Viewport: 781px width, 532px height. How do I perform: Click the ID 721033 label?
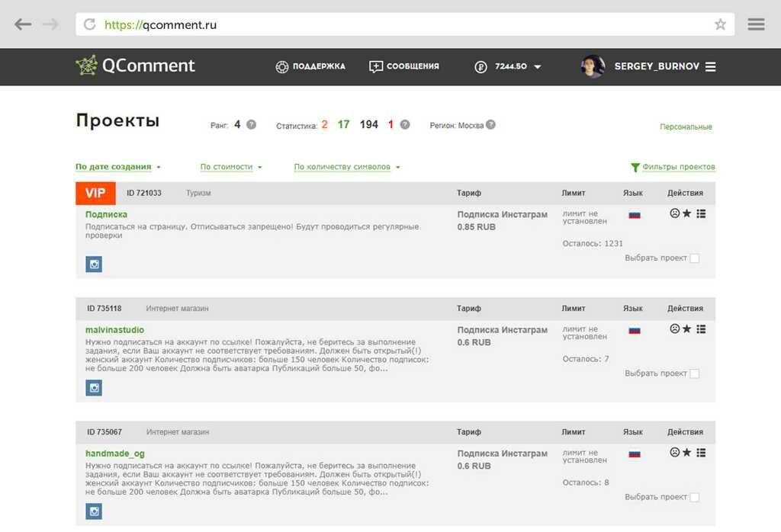[144, 193]
